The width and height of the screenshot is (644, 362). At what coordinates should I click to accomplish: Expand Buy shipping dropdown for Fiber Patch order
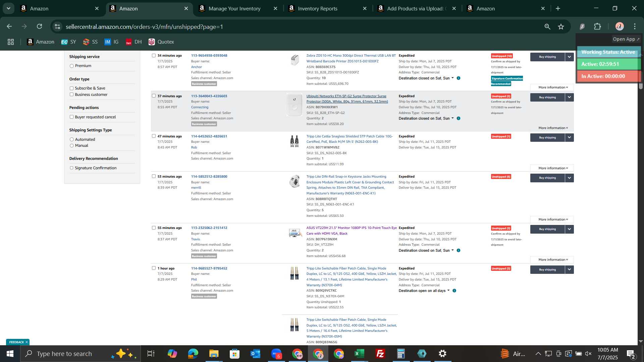point(569,269)
